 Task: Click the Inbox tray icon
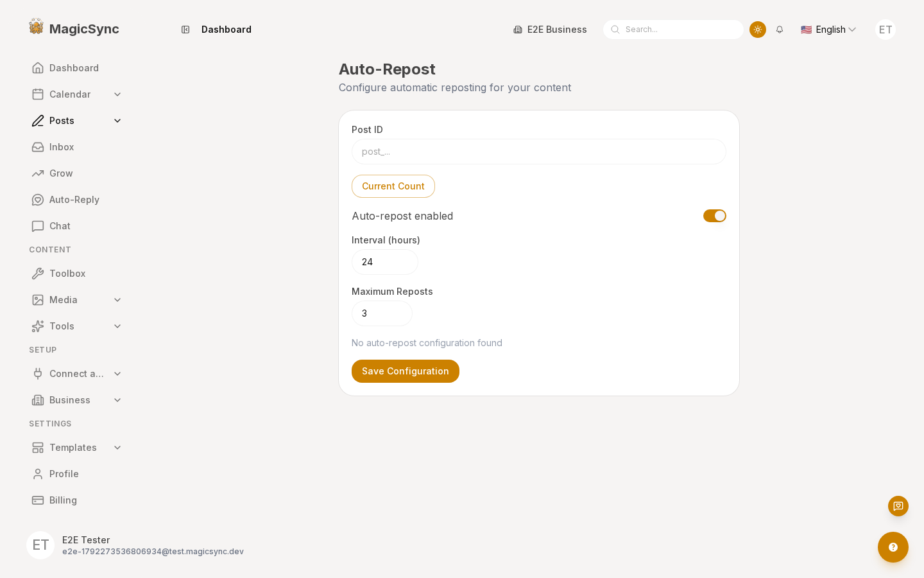tap(38, 147)
